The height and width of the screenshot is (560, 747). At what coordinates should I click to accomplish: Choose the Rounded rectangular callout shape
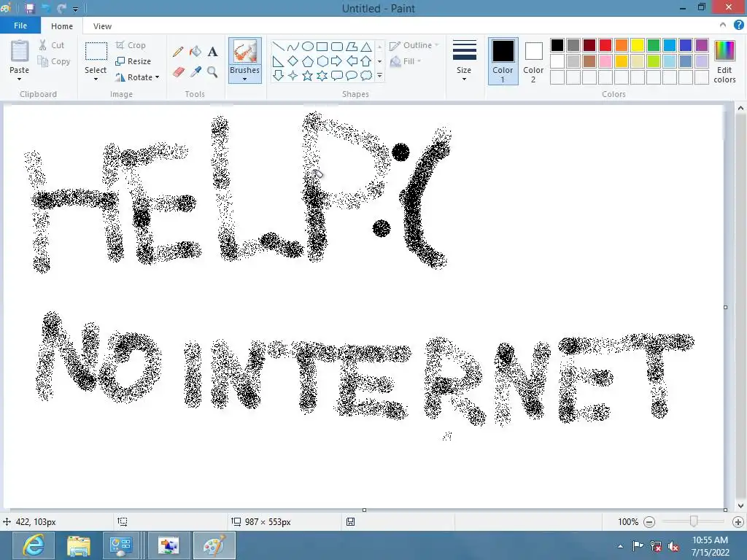pos(337,75)
